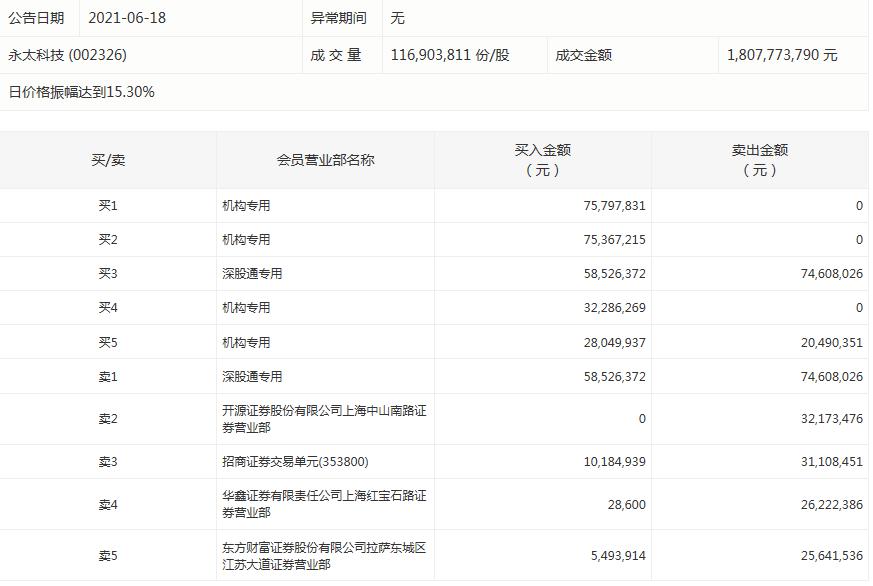Click the announcement date 2021-06-18
The image size is (873, 586).
click(127, 18)
